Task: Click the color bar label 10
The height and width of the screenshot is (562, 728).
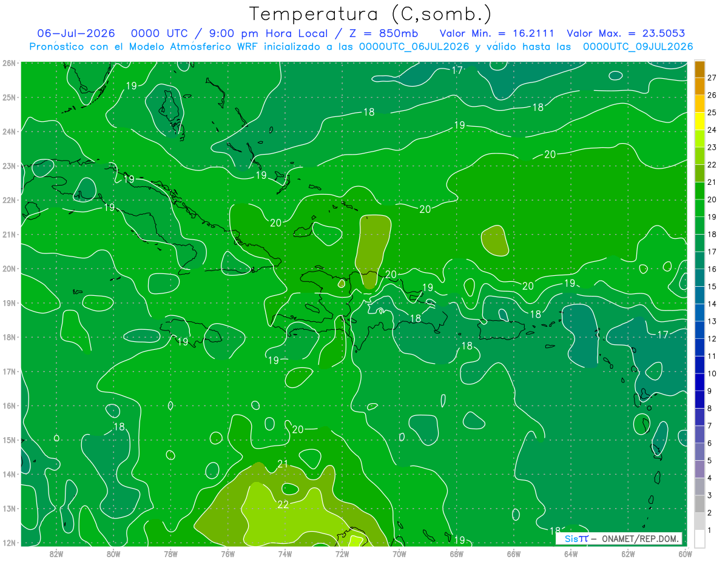Action: 712,373
